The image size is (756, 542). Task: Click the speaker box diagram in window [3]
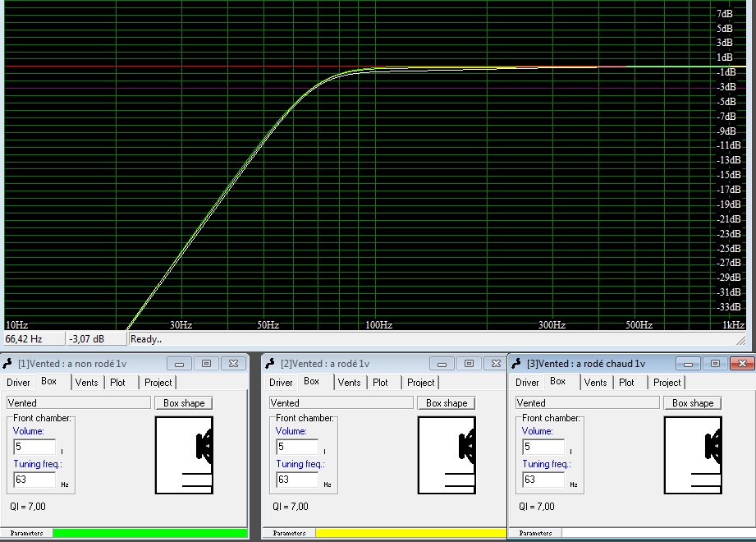coord(693,455)
